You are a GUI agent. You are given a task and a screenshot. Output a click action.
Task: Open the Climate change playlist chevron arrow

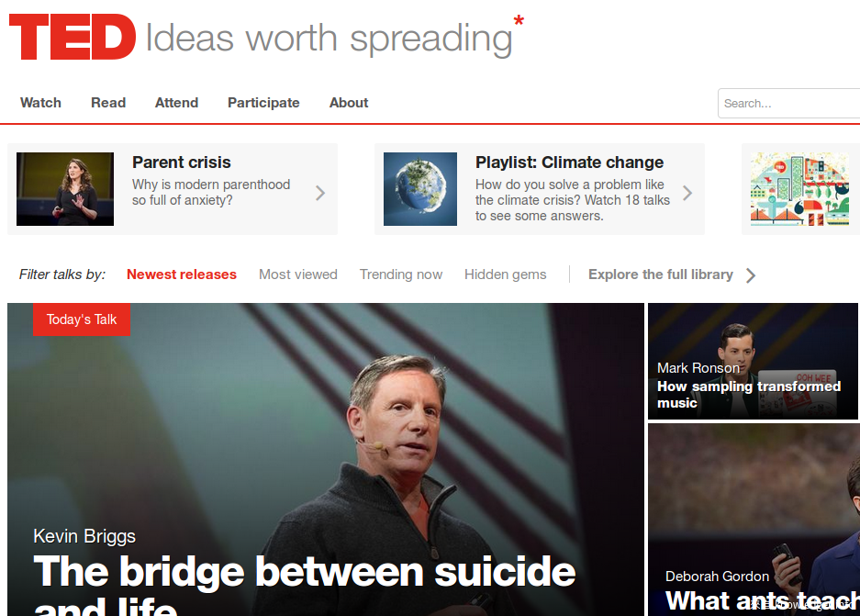[687, 193]
